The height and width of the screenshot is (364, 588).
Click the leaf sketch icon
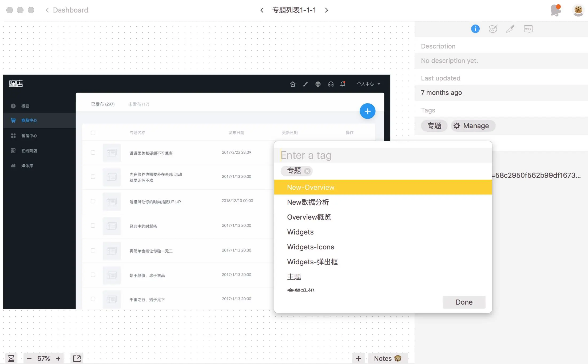pos(493,29)
